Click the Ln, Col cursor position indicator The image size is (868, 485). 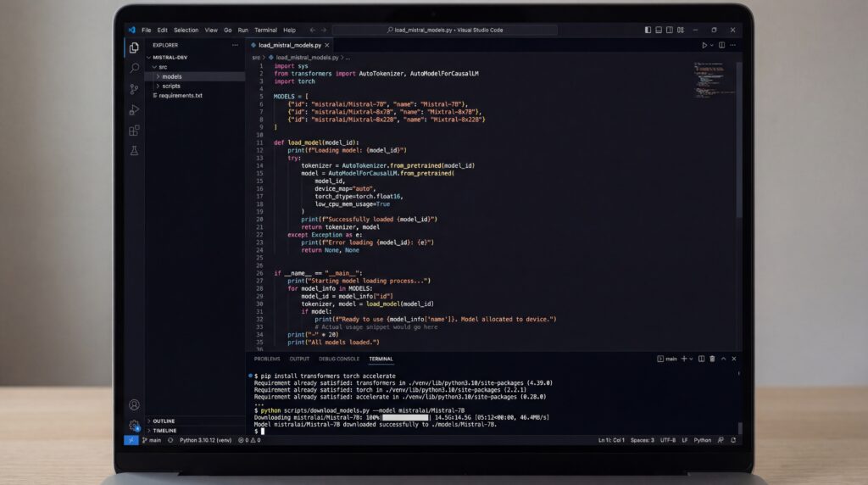611,440
